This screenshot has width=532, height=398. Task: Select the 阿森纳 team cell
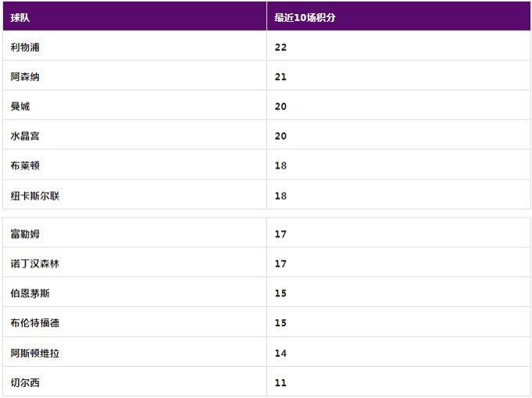(25, 76)
